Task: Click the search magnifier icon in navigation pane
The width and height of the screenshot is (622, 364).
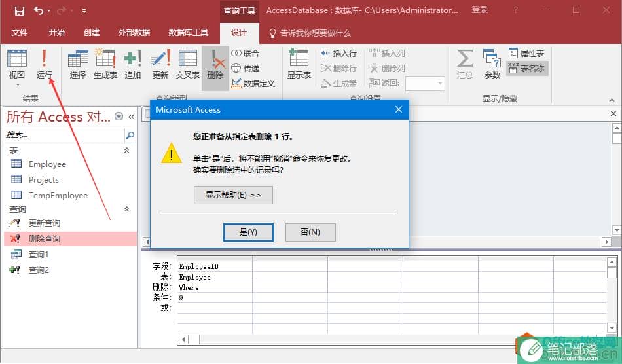Action: click(x=130, y=136)
